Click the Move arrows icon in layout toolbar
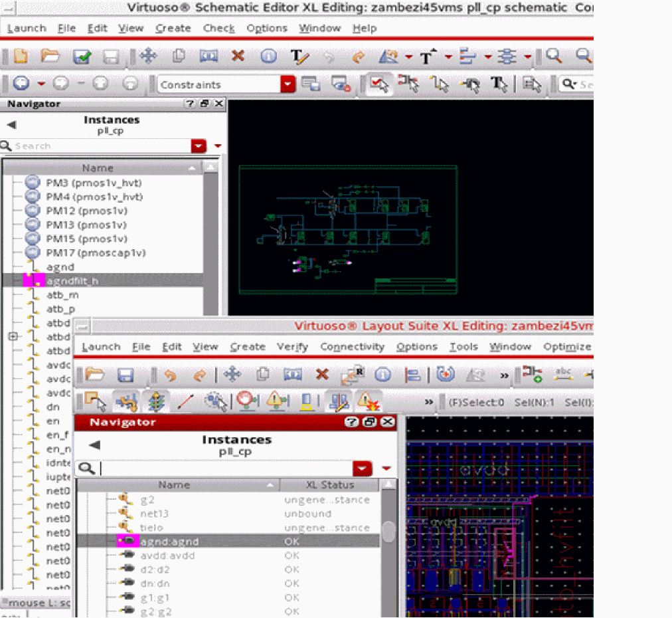672x618 pixels. 232,375
